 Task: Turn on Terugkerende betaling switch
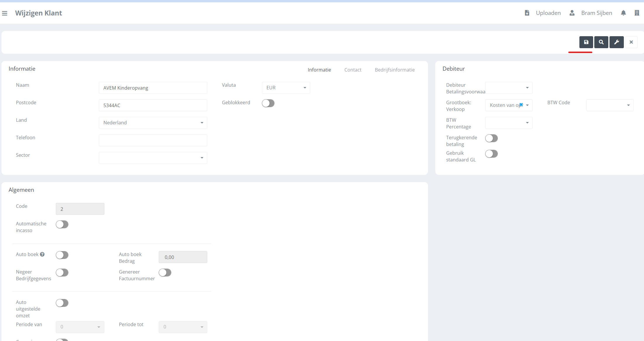[x=491, y=138]
